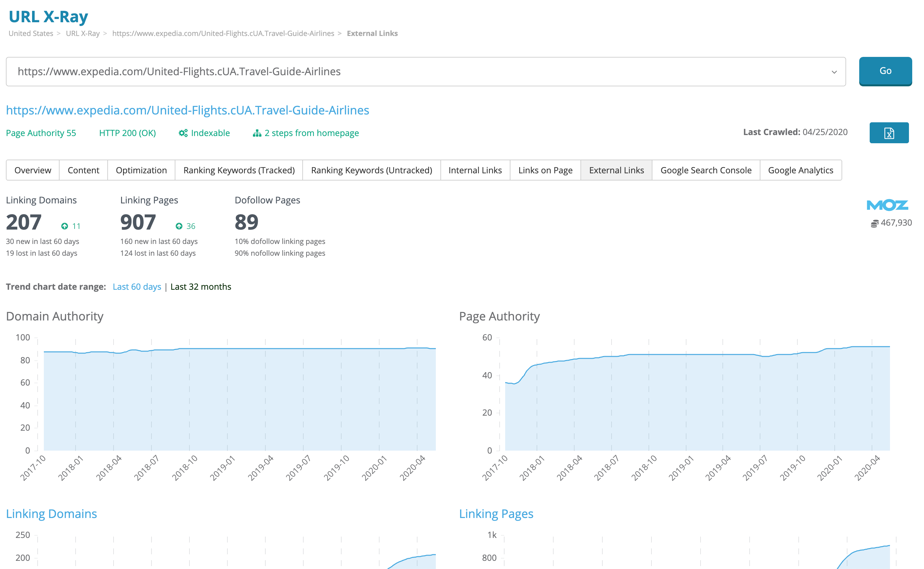The image size is (924, 569).
Task: Open the Optimization tab
Action: 141,170
